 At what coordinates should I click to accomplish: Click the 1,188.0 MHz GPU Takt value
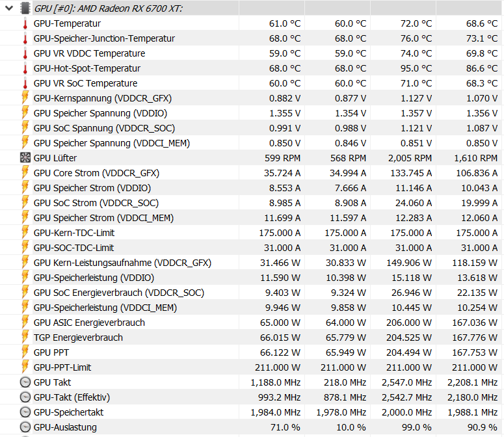[x=276, y=382]
